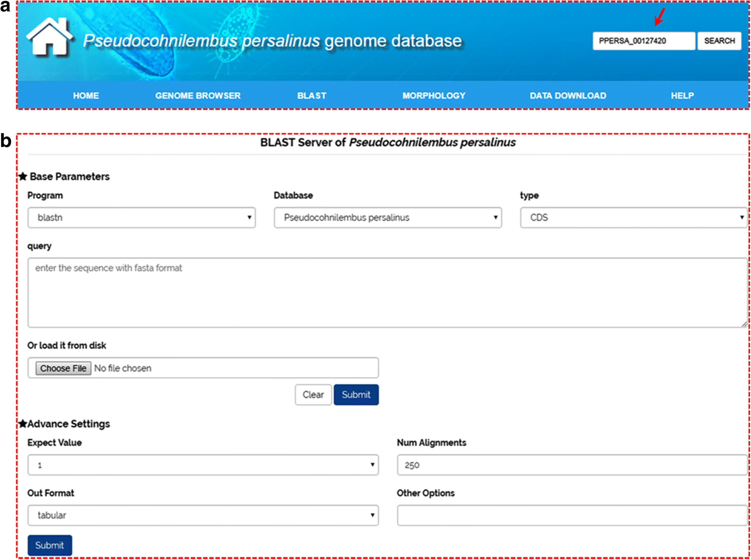Click the Pseudocohnilembus persalinus genome database title

[x=272, y=41]
